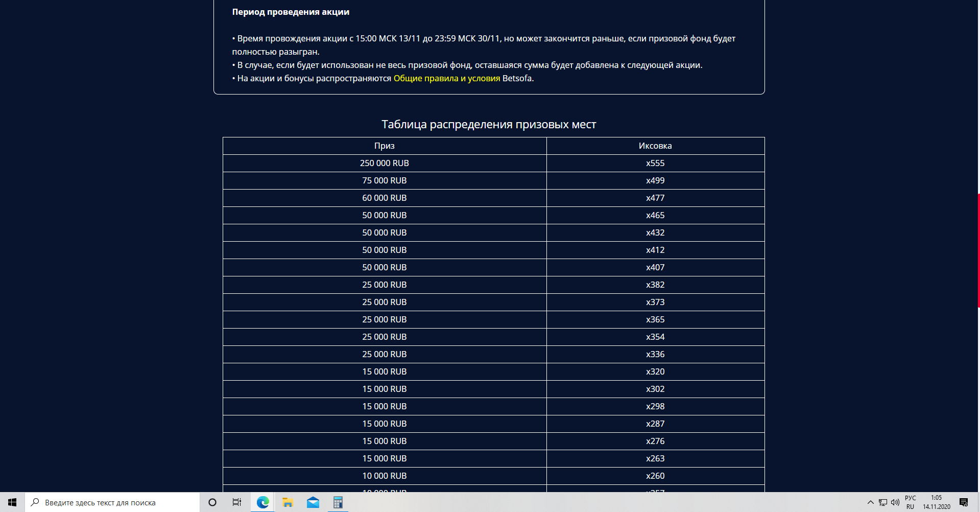Click the 'x465' multiplier cell
The image size is (980, 512).
(x=655, y=215)
